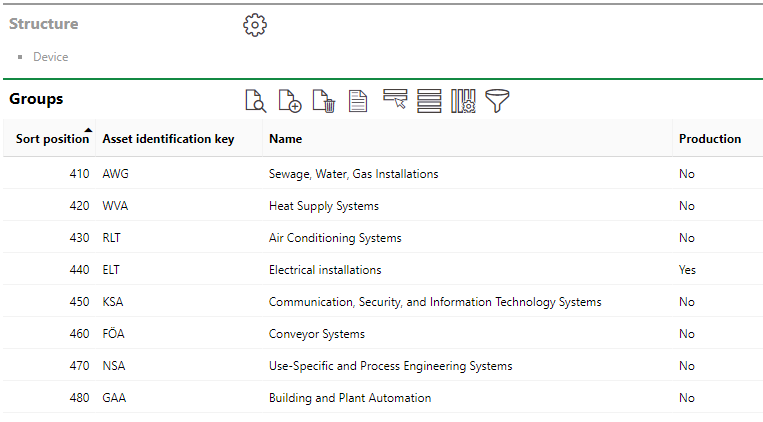Sort by Sort position column
Screen dimensions: 763x422
52,139
